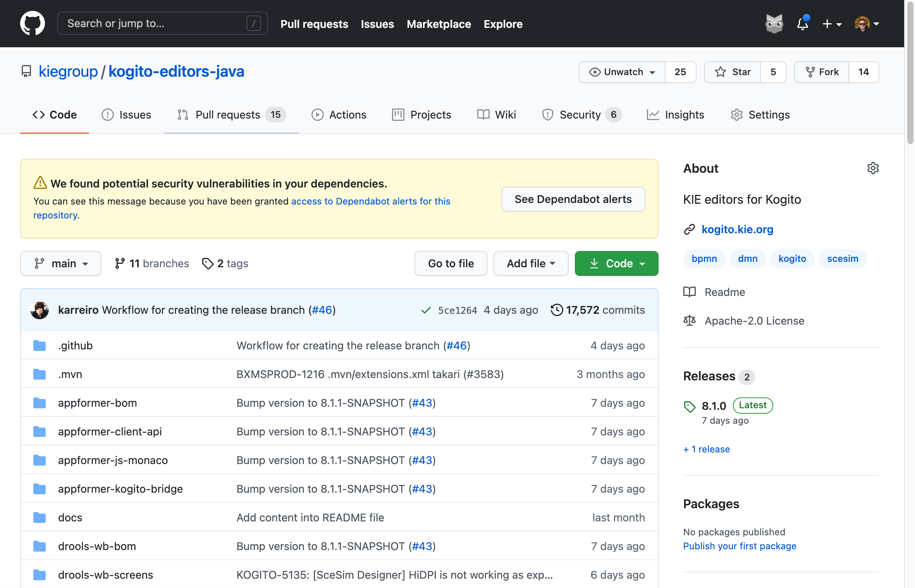Click the green check status icon
Viewport: 915px width, 588px height.
click(426, 310)
